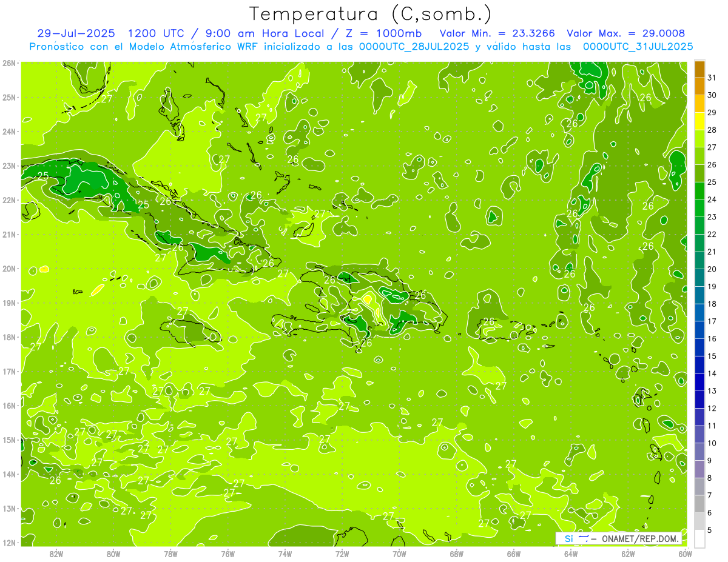Click the '26N' latitude label
728x562 pixels.
8,63
